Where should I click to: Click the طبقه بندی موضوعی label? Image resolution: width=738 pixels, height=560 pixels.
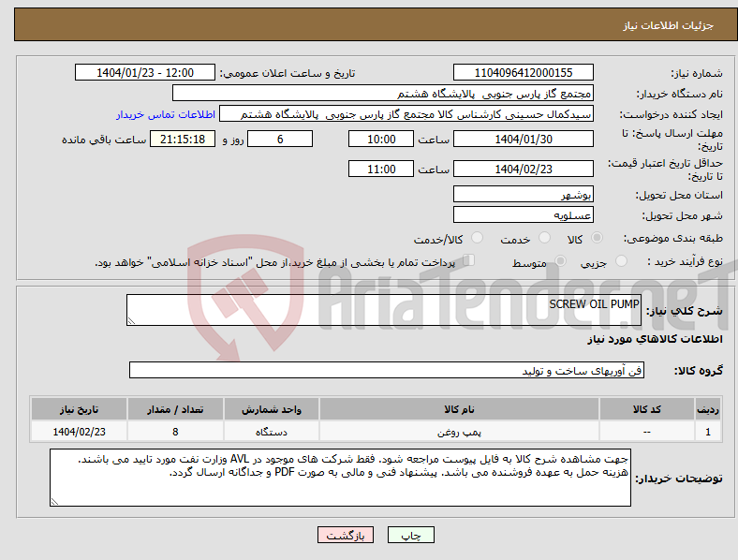[x=673, y=238]
